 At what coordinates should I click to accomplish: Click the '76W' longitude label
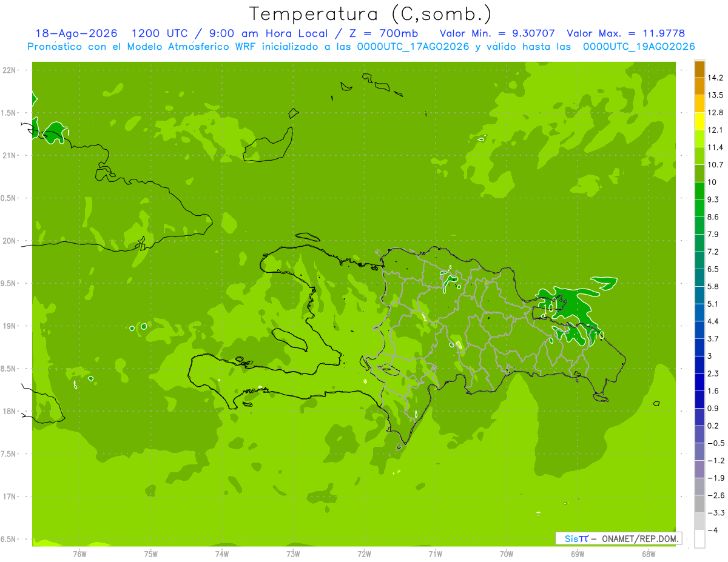click(x=79, y=553)
